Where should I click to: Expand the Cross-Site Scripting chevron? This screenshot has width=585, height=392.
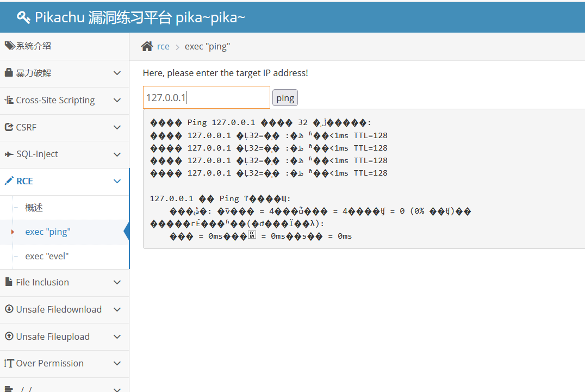coord(117,101)
